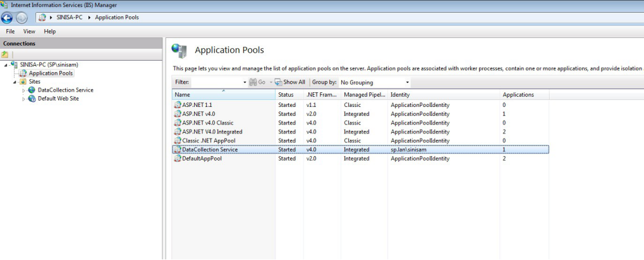Viewport: 644px width, 260px height.
Task: Click the DefaultAppPool icon in list
Action: coord(178,159)
